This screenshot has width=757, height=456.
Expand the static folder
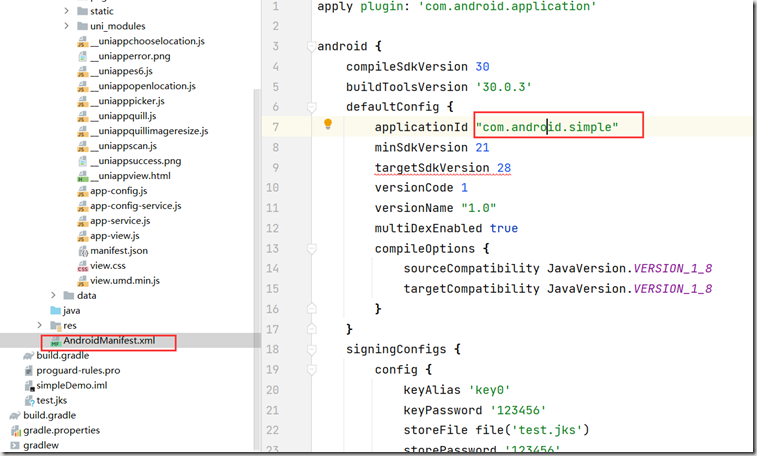[x=68, y=11]
